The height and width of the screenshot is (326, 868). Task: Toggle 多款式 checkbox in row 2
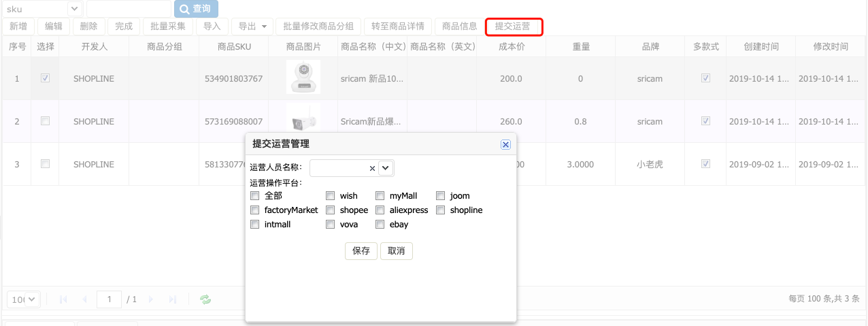(x=706, y=121)
